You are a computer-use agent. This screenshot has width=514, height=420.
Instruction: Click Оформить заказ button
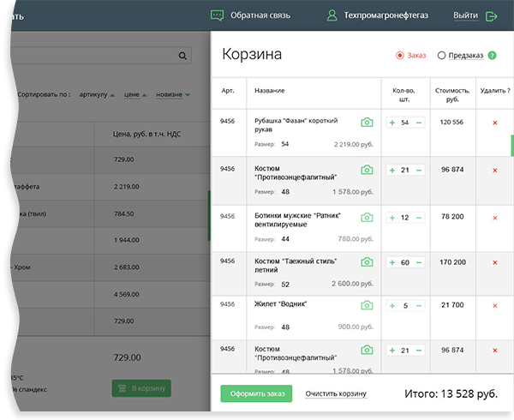point(256,393)
